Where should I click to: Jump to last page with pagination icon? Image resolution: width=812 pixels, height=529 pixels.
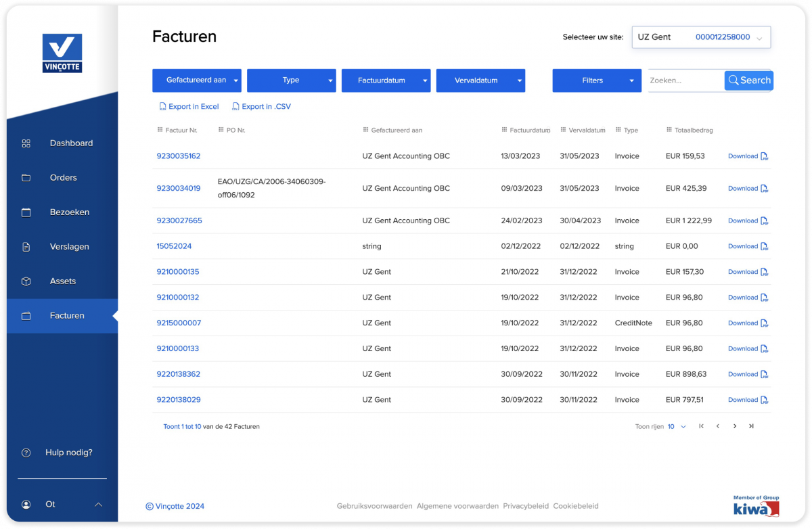(x=751, y=426)
